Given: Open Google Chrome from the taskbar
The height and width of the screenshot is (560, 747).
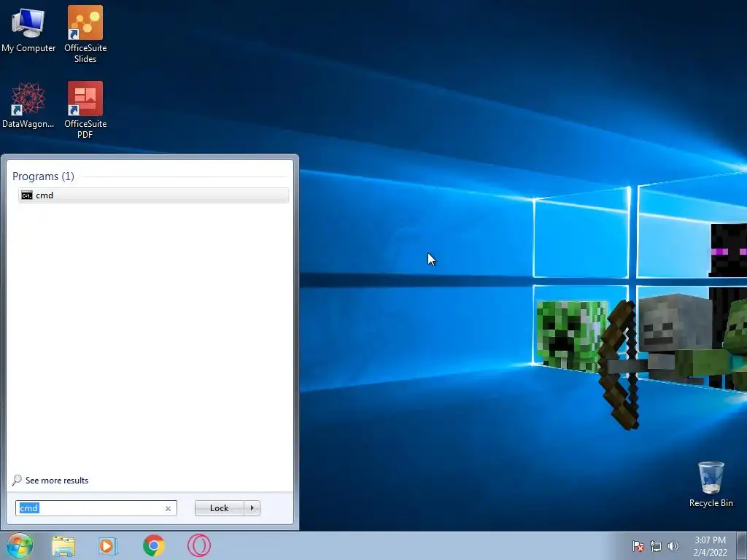Looking at the screenshot, I should pyautogui.click(x=153, y=545).
